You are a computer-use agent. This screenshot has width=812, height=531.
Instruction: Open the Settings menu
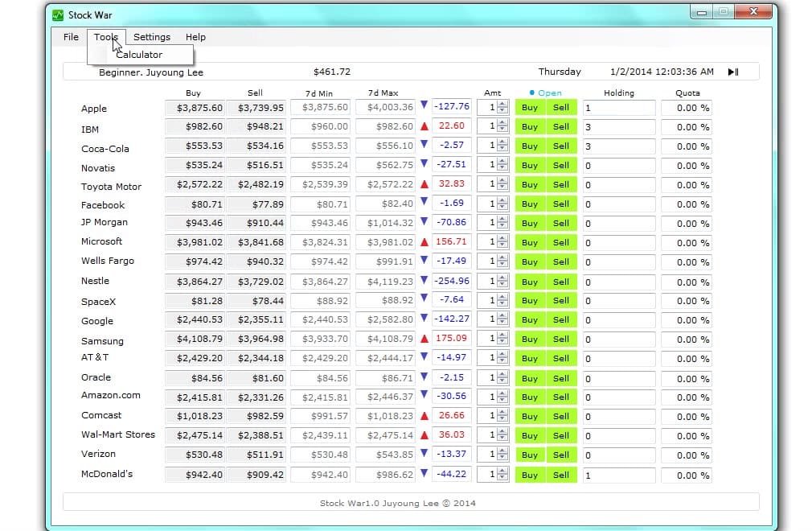coord(152,37)
